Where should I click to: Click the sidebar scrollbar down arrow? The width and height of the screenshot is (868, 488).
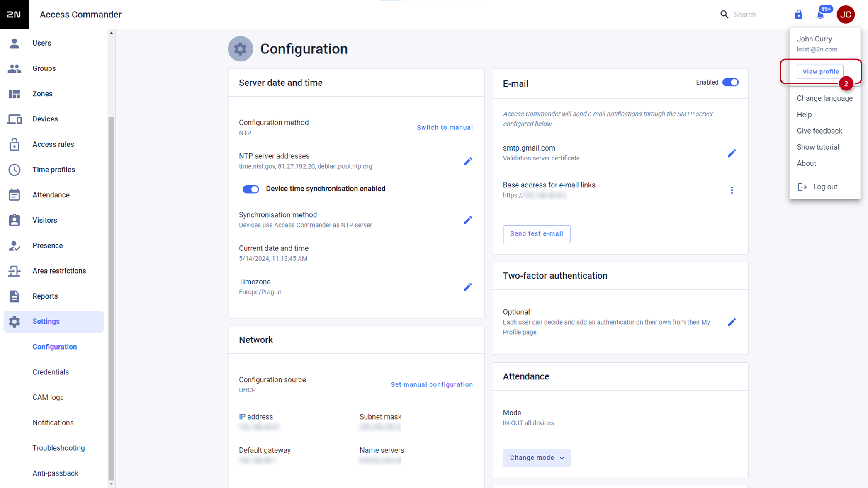(x=111, y=484)
